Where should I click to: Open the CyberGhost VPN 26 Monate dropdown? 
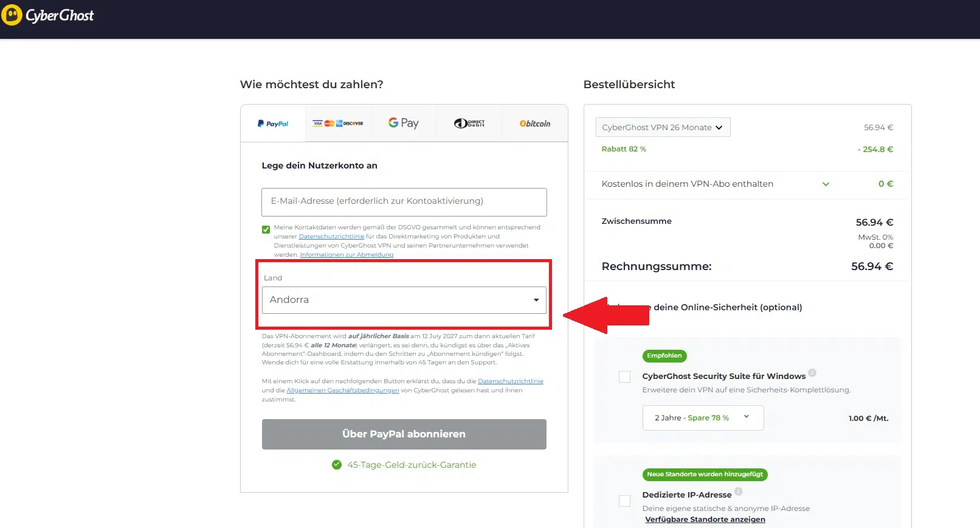[663, 127]
